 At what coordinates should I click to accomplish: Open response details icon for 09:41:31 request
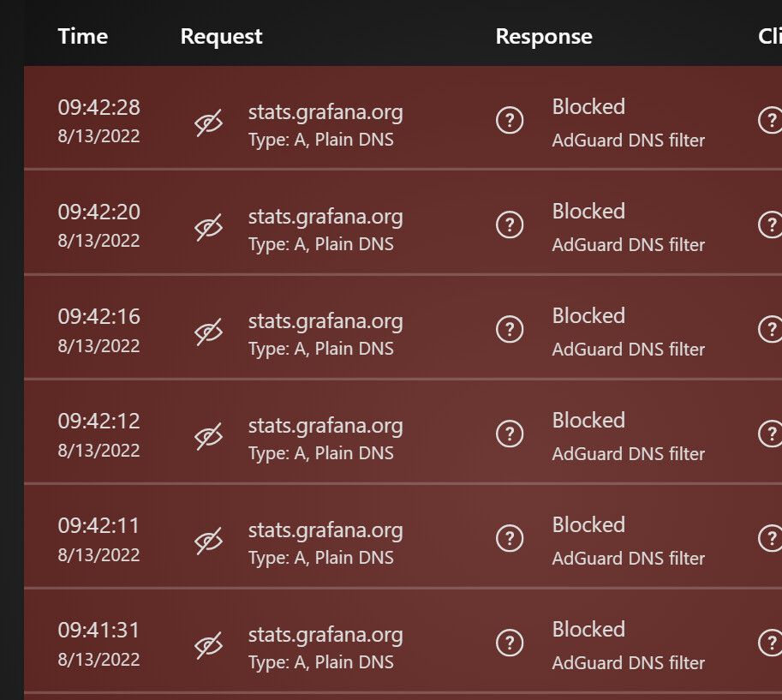tap(510, 643)
